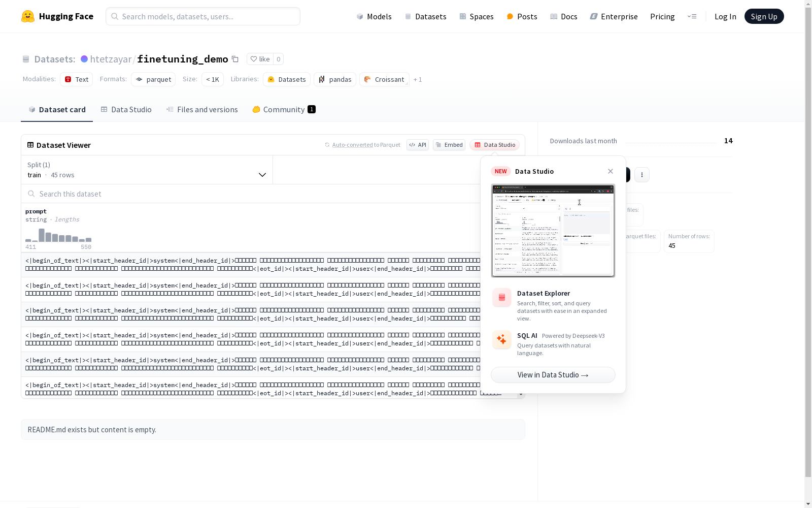Image resolution: width=812 pixels, height=508 pixels.
Task: Close the Data Studio popup
Action: [x=611, y=171]
